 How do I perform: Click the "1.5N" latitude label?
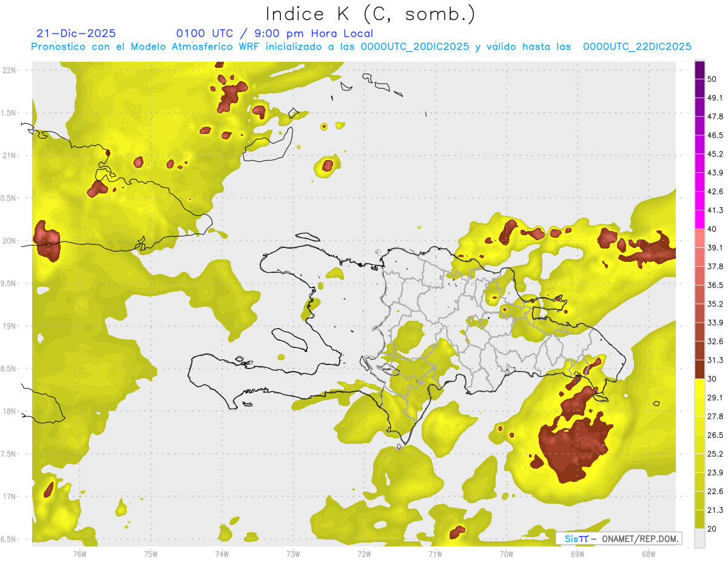point(9,113)
